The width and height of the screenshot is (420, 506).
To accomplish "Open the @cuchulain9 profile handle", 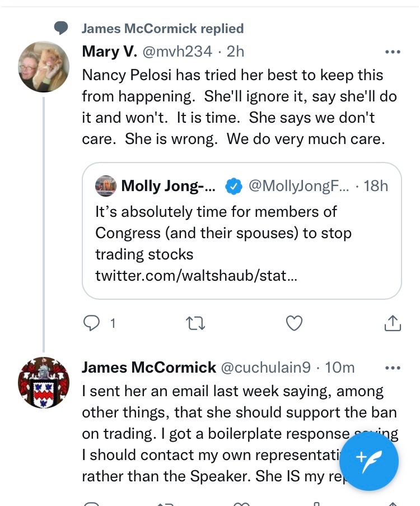I will click(x=266, y=368).
